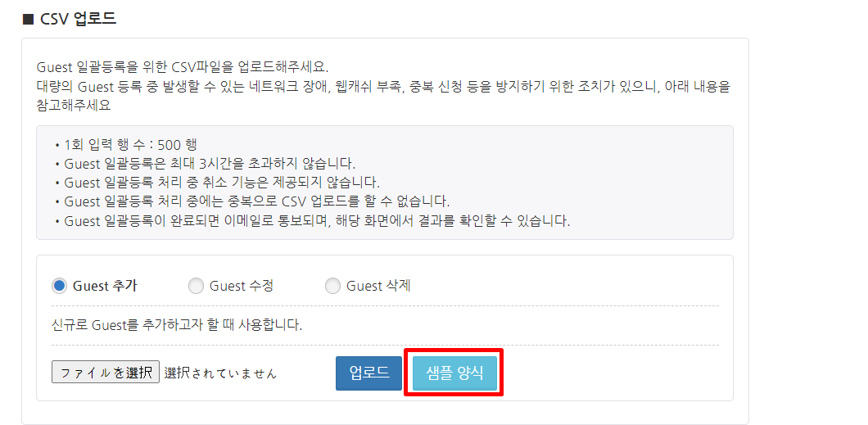Click the '네트워크 장애, 웹캐쉬 부족' paragraph
The height and width of the screenshot is (425, 868).
[x=382, y=86]
